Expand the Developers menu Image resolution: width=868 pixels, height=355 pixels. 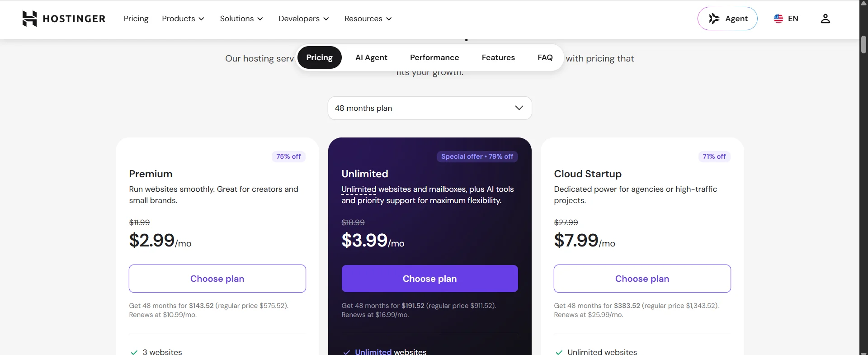point(304,19)
